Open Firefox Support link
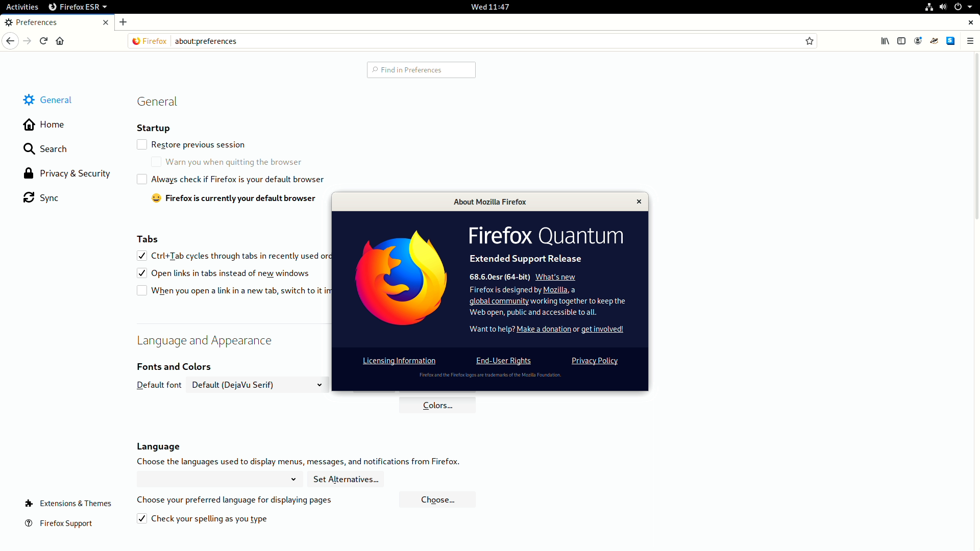This screenshot has height=551, width=980. click(x=58, y=523)
